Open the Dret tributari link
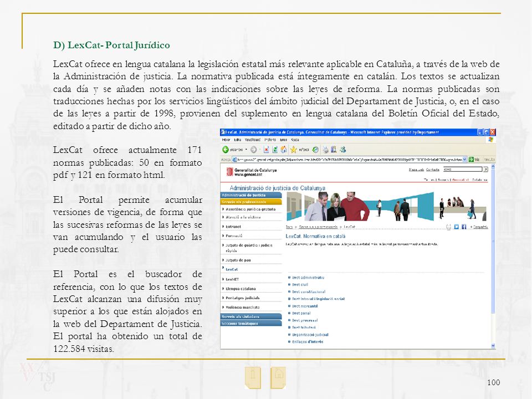 (x=304, y=328)
